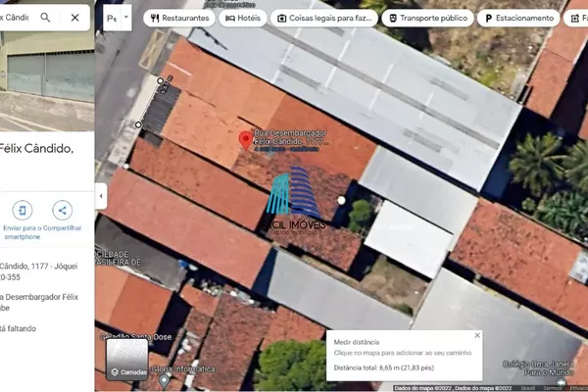588x392 pixels.
Task: Click the search input field
Action: [x=17, y=18]
